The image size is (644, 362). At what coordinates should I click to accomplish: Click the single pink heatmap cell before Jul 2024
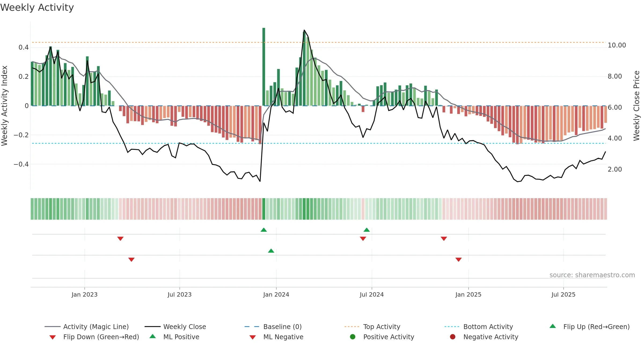point(363,209)
